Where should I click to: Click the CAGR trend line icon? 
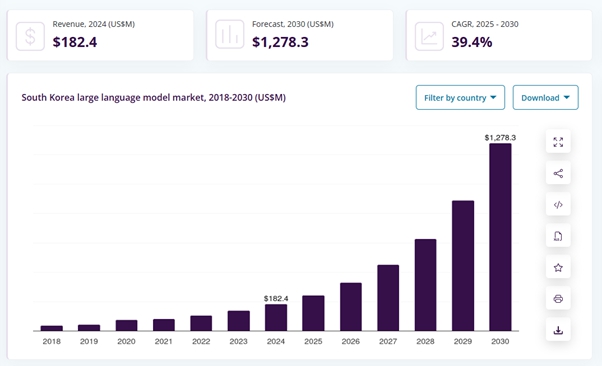click(x=429, y=36)
